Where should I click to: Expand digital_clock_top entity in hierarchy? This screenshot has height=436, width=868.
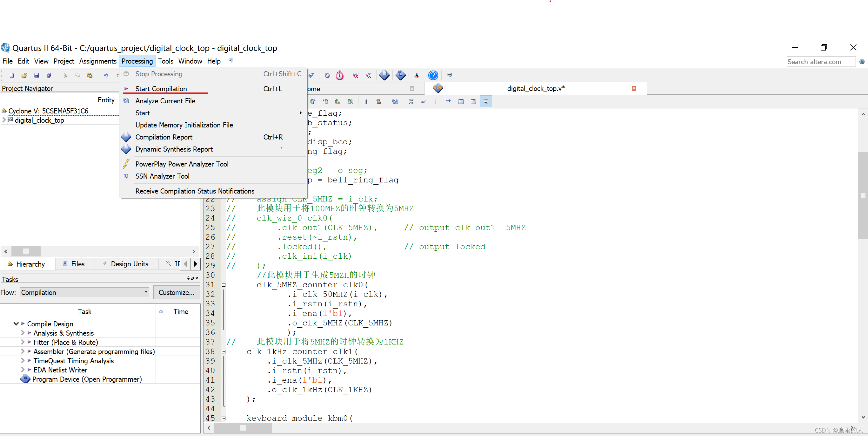pos(4,120)
